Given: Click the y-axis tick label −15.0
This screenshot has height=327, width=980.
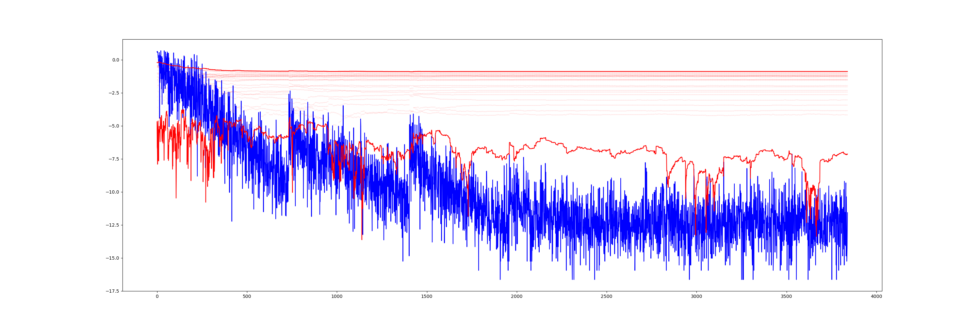Looking at the screenshot, I should [112, 258].
